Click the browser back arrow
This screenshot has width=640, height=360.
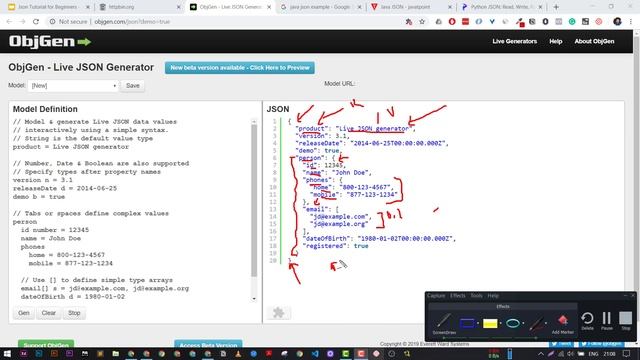9,22
